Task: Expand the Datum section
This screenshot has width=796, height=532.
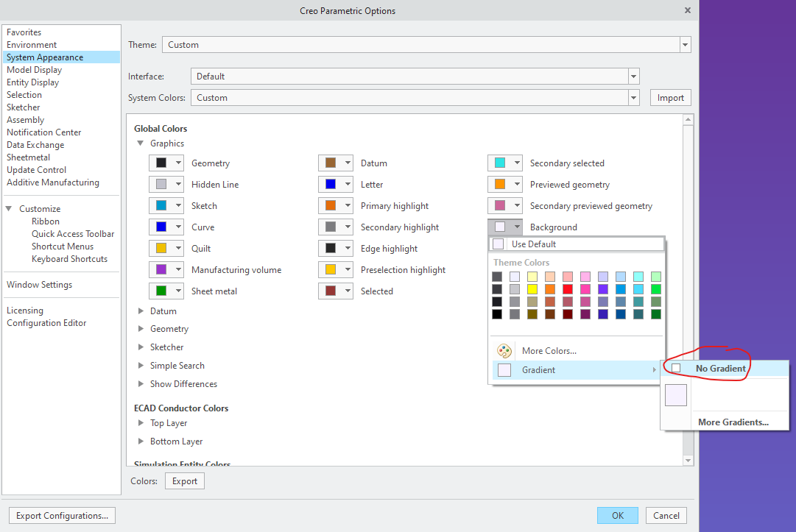Action: 141,311
